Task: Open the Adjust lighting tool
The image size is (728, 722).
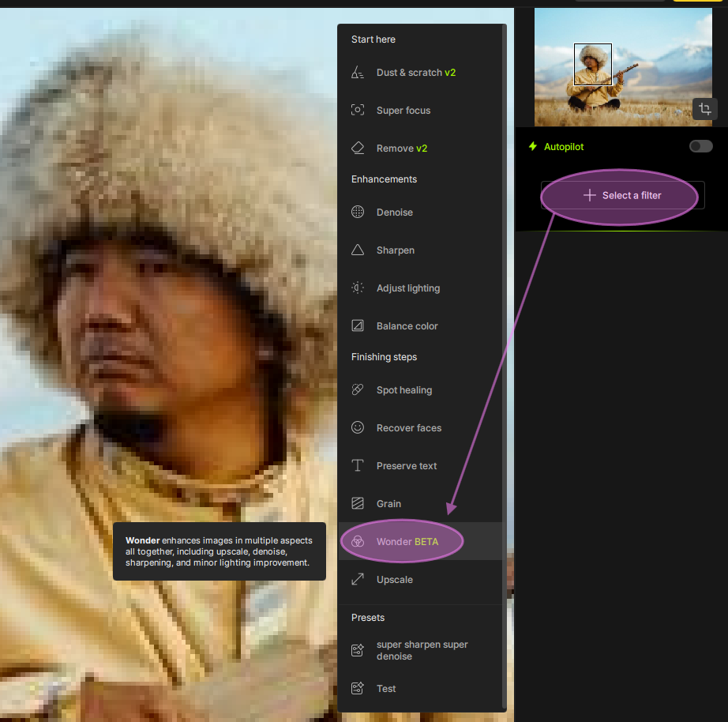Action: 357,288
